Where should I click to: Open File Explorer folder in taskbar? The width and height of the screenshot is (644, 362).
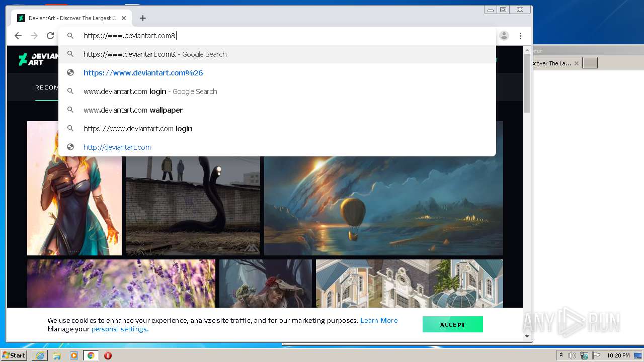tap(57, 355)
